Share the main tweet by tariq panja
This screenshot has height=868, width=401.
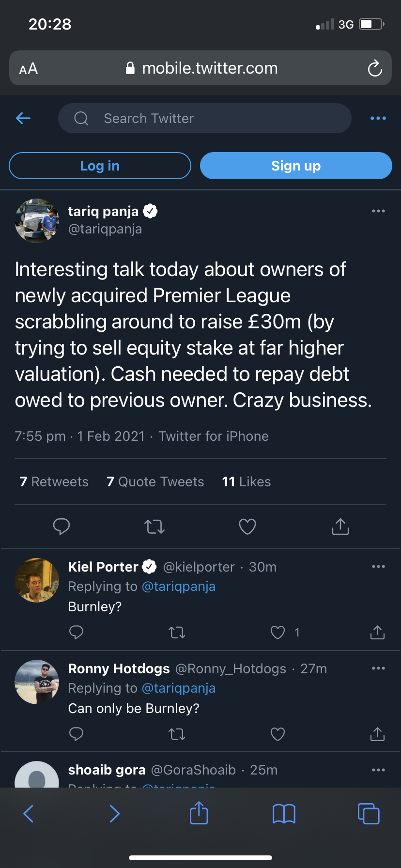coord(340,527)
